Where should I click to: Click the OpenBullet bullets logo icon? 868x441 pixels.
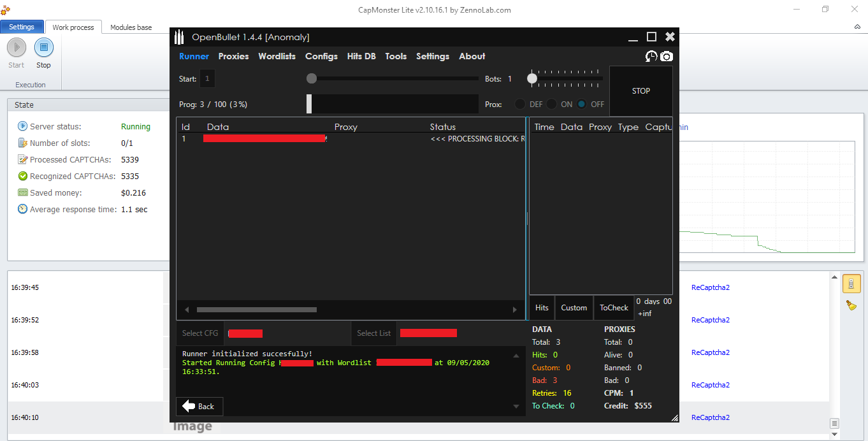coord(180,37)
